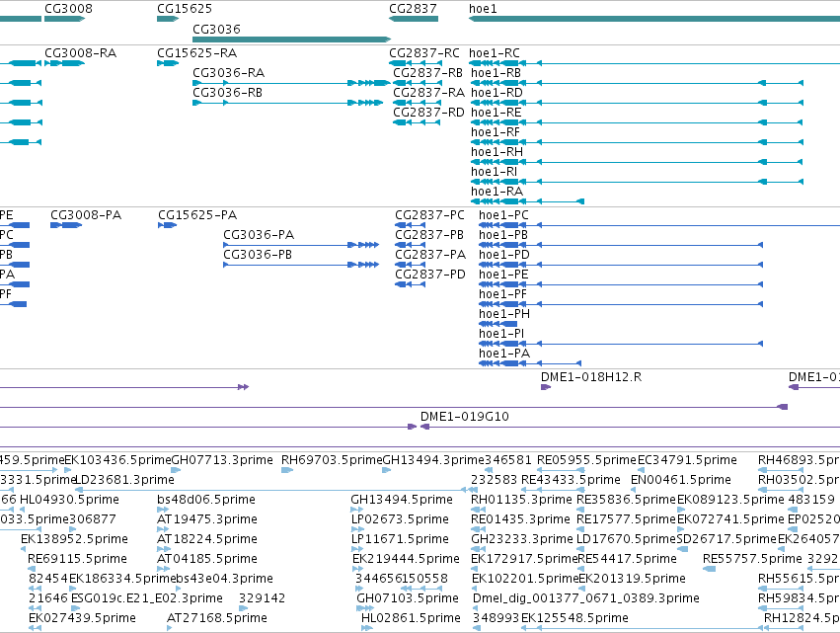Open the DME1-018H12.R feature

(545, 387)
